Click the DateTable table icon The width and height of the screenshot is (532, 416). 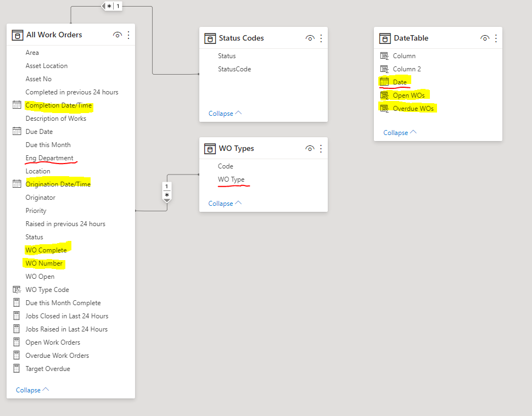pyautogui.click(x=385, y=38)
